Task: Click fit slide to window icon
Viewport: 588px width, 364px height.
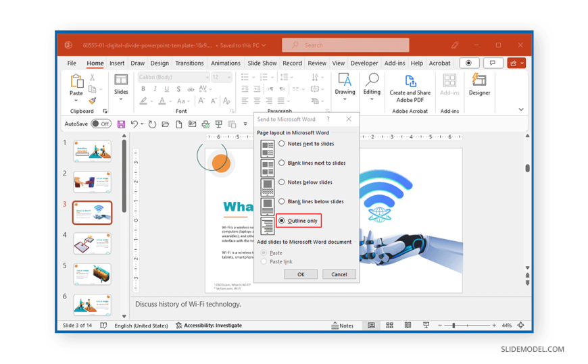Action: pyautogui.click(x=520, y=326)
